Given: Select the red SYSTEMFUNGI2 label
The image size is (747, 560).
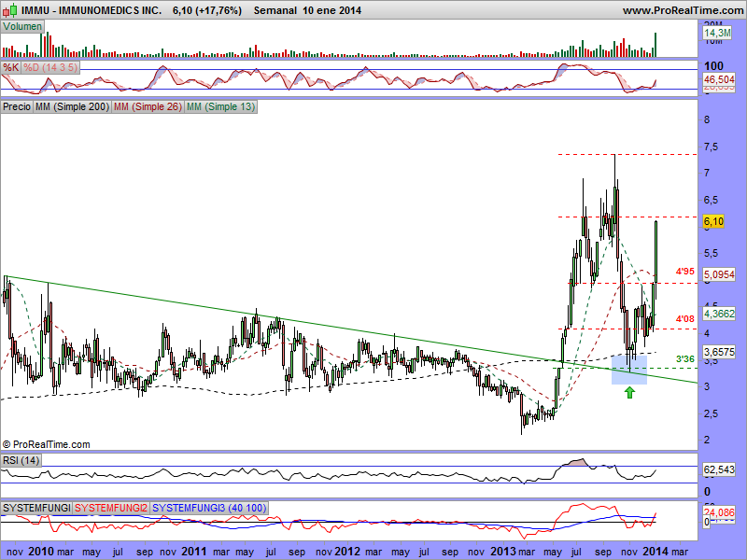Looking at the screenshot, I should [111, 508].
